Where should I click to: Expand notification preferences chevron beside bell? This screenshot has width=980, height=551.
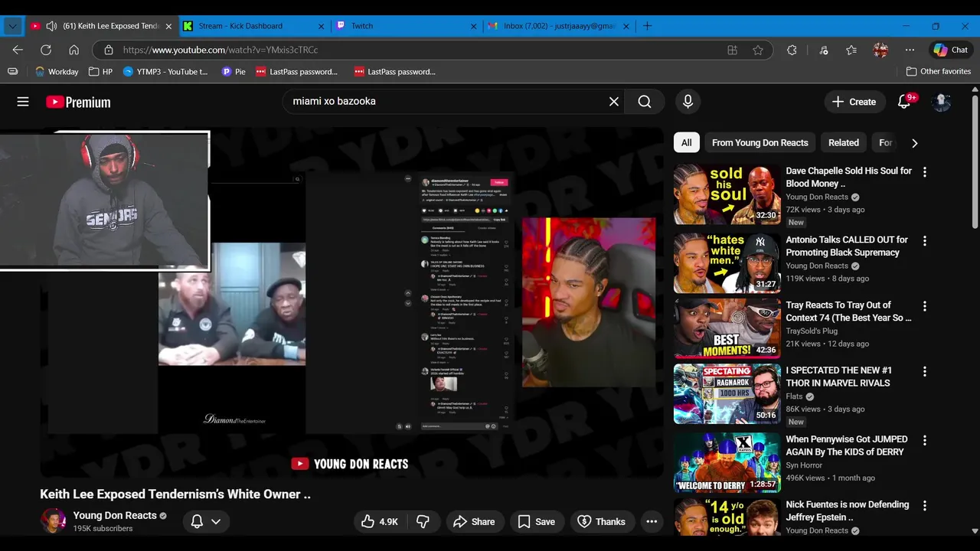point(216,521)
